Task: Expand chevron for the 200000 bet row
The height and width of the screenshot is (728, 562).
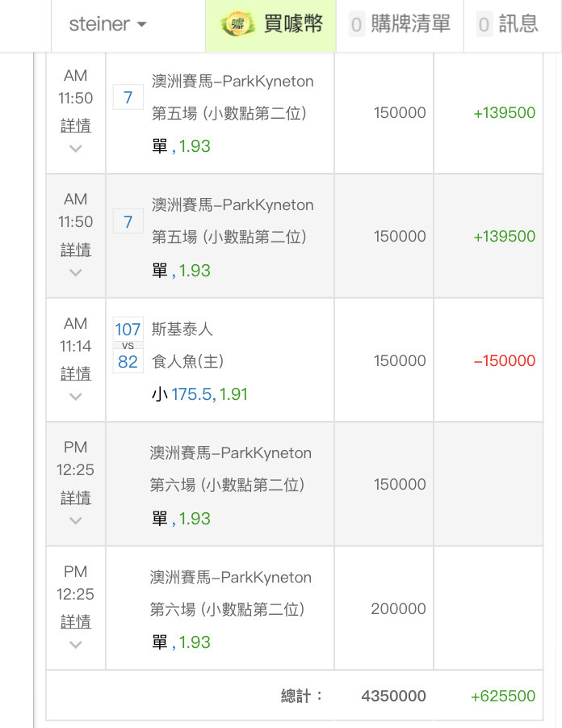Action: pyautogui.click(x=76, y=645)
